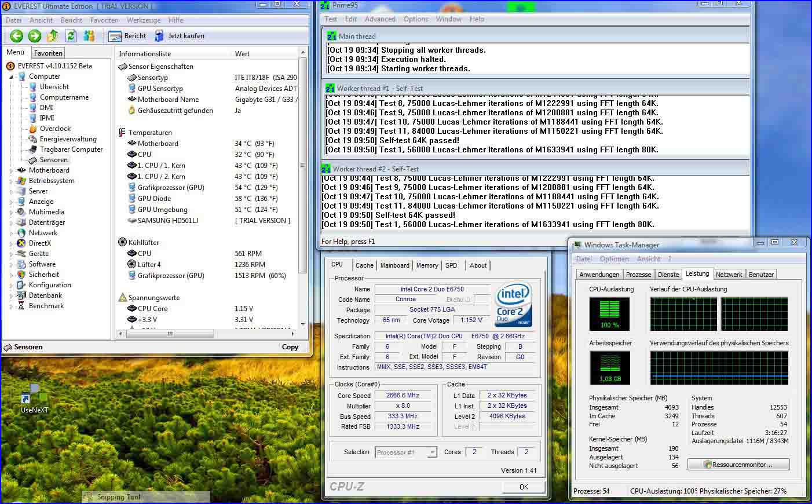
Task: Switch to Benutzer tab in Task-Manager
Action: click(761, 275)
